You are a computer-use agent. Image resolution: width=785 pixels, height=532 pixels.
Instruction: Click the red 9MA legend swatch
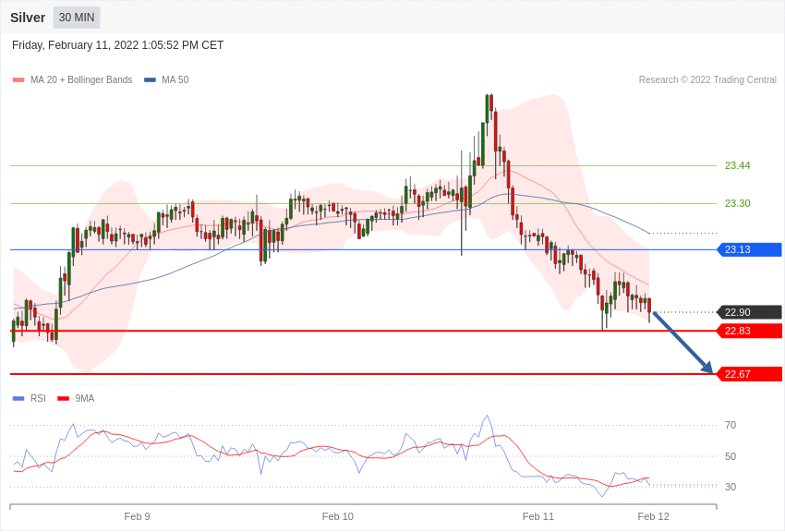(64, 398)
